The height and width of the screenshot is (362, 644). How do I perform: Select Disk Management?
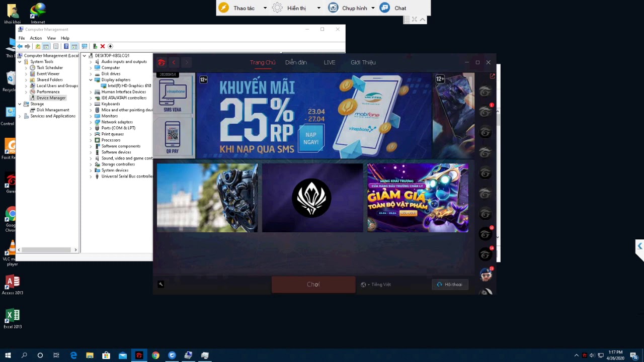pos(53,110)
